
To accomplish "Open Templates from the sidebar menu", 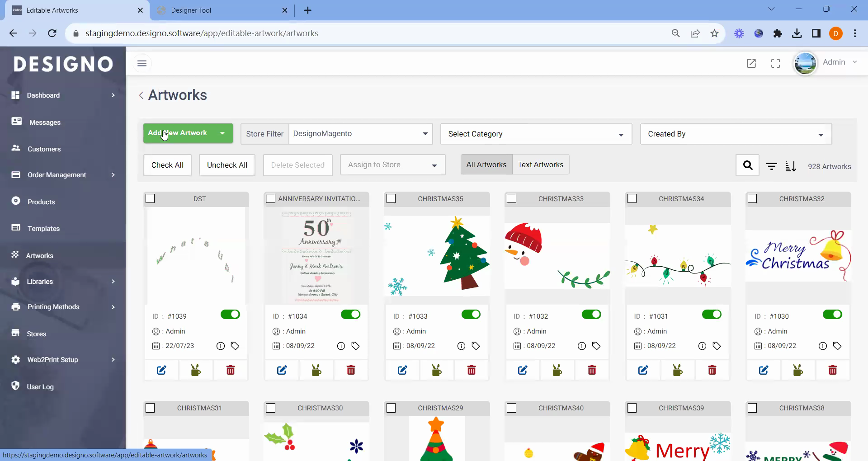I will tap(43, 229).
